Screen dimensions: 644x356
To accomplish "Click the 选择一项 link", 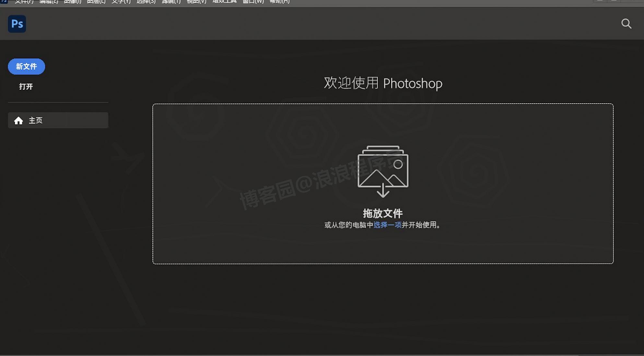I will pyautogui.click(x=387, y=225).
